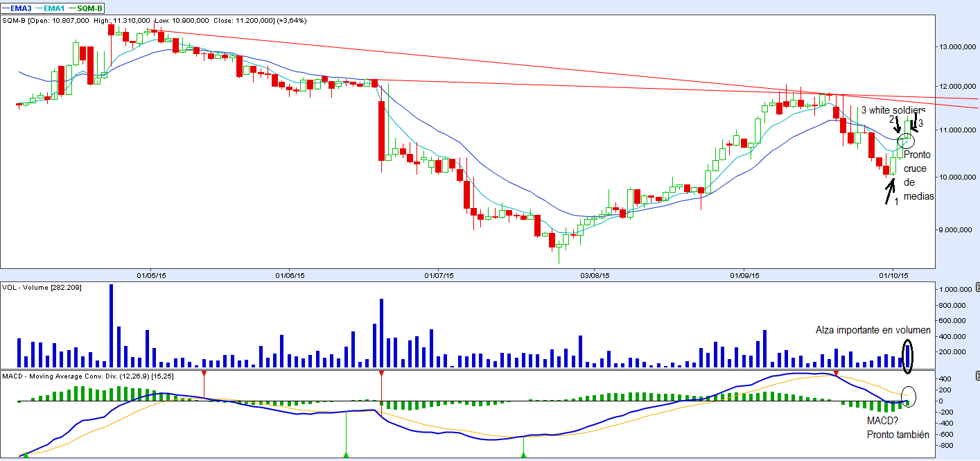Click the 1.000.000 volume axis label
980x461 pixels.
tap(955, 289)
